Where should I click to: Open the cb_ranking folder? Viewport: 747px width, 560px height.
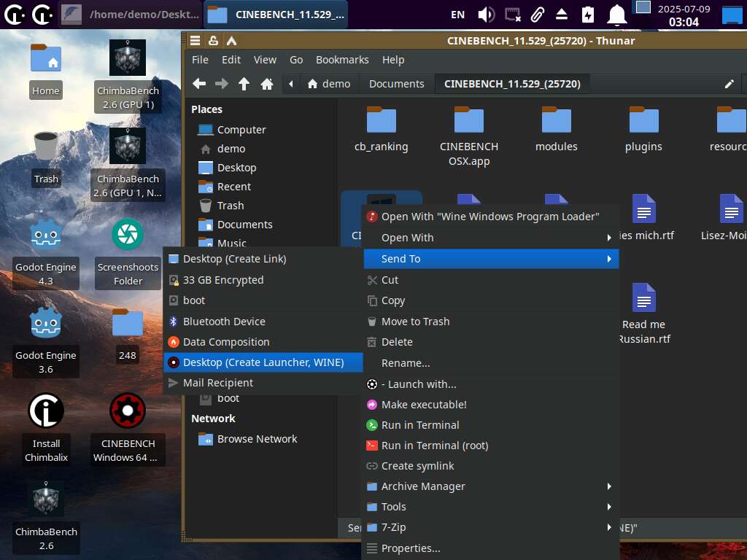point(381,128)
